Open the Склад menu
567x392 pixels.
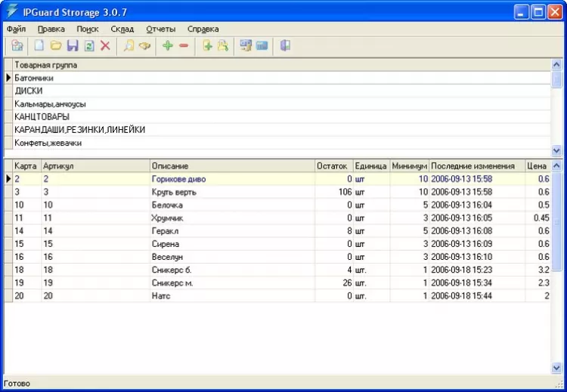click(122, 29)
